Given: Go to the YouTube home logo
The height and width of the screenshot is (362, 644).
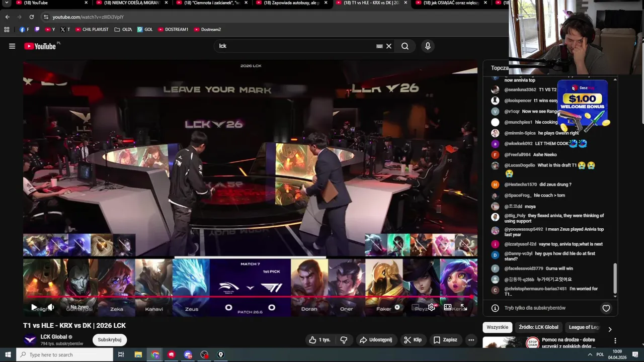Looking at the screenshot, I should (x=40, y=46).
